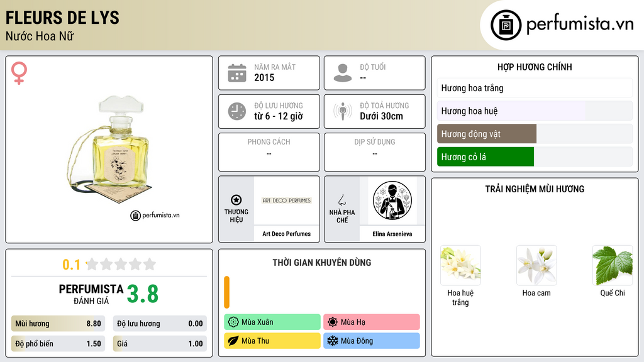This screenshot has height=362, width=644.
Task: Click the Hoa cam label
Action: (x=536, y=293)
